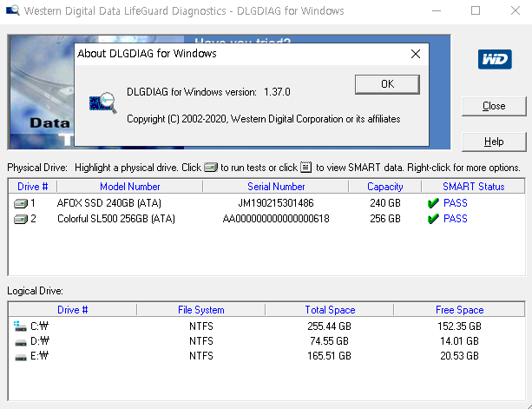The width and height of the screenshot is (532, 409).
Task: Maximize the Data LifeGuard Diagnostics window
Action: (476, 11)
